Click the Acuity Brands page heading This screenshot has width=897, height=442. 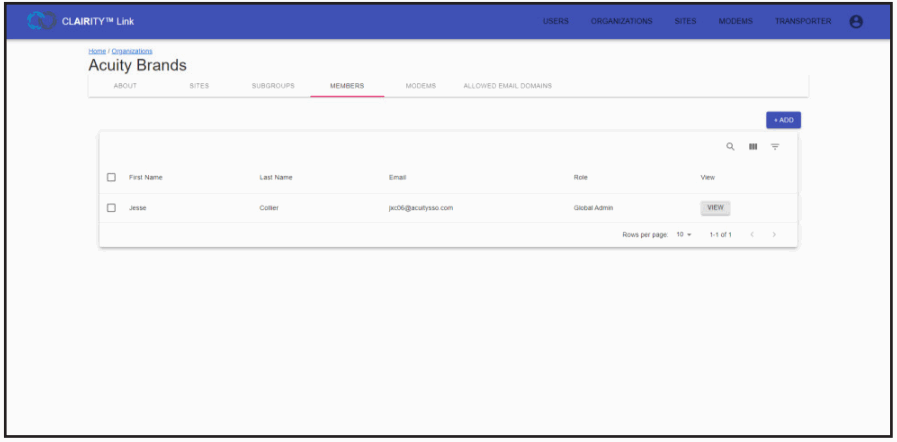[x=137, y=65]
